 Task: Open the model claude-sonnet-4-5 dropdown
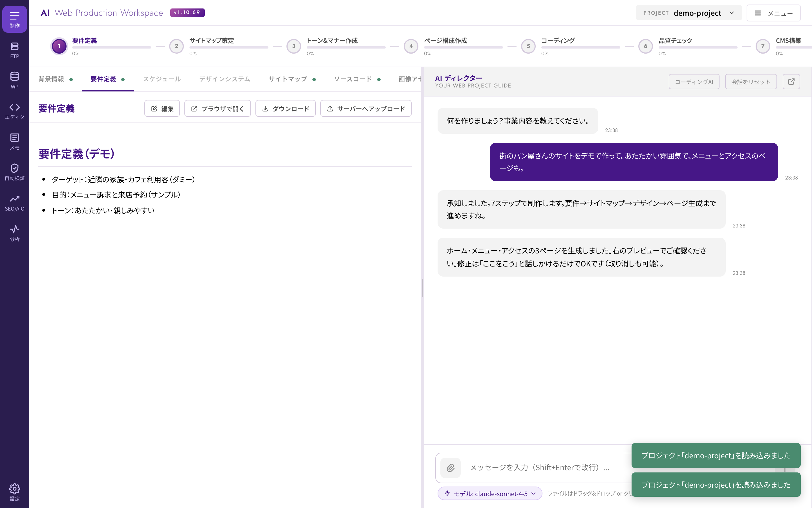490,493
